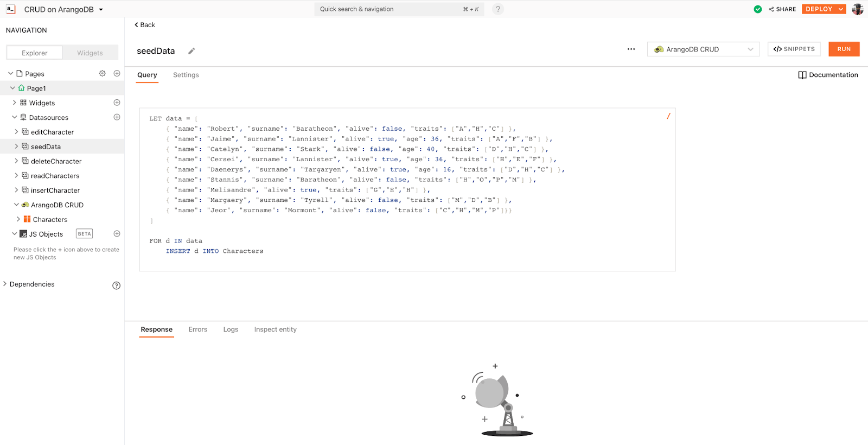This screenshot has width=868, height=445.
Task: Open the ArangoDB CRUD datasource dropdown
Action: pyautogui.click(x=703, y=49)
